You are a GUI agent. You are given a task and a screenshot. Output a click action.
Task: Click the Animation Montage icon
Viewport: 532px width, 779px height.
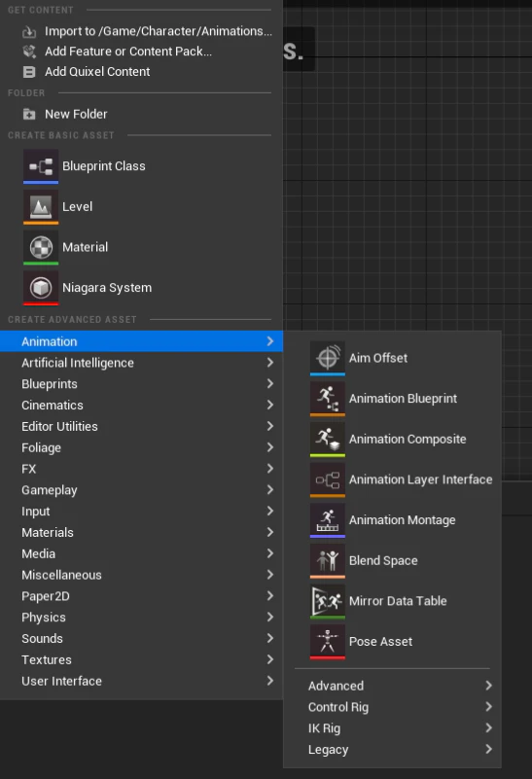point(328,520)
